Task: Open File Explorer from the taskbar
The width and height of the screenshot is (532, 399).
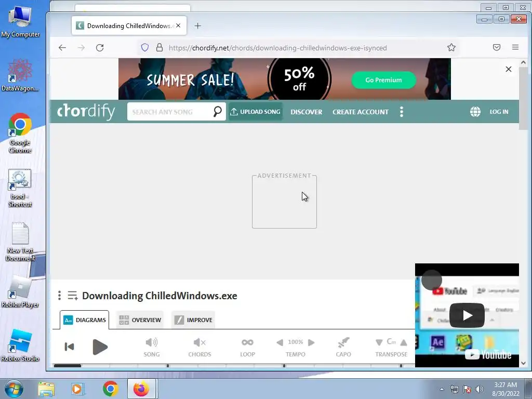Action: (x=46, y=389)
